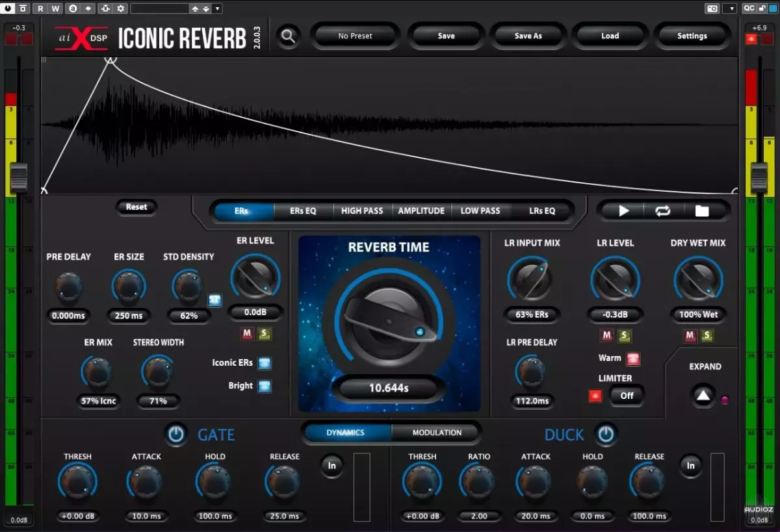Solo ER LEVEL with its S button

tap(264, 334)
